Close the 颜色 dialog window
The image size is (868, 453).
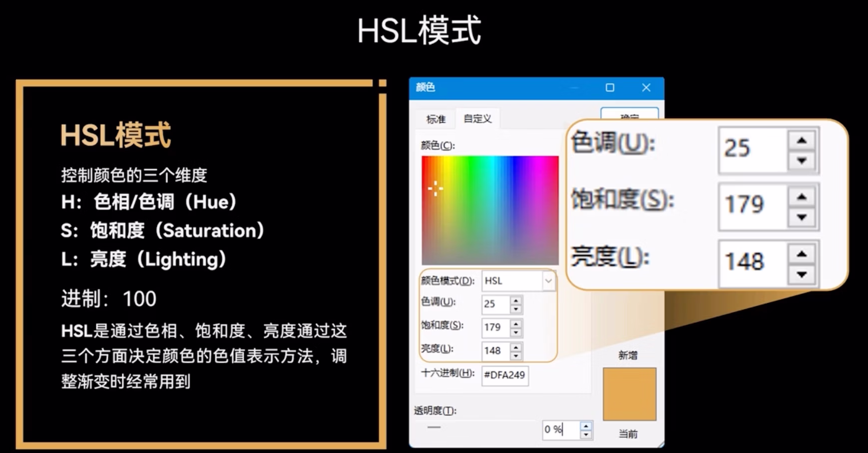click(646, 88)
